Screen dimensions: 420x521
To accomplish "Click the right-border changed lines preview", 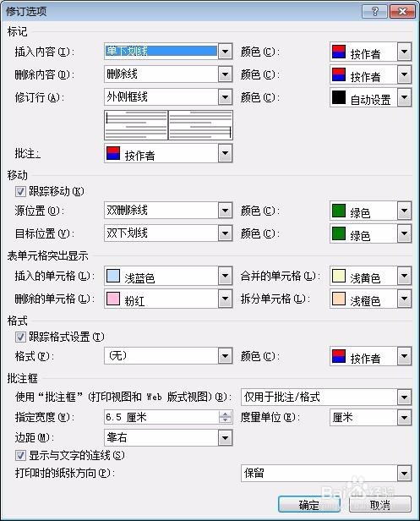I will point(200,125).
